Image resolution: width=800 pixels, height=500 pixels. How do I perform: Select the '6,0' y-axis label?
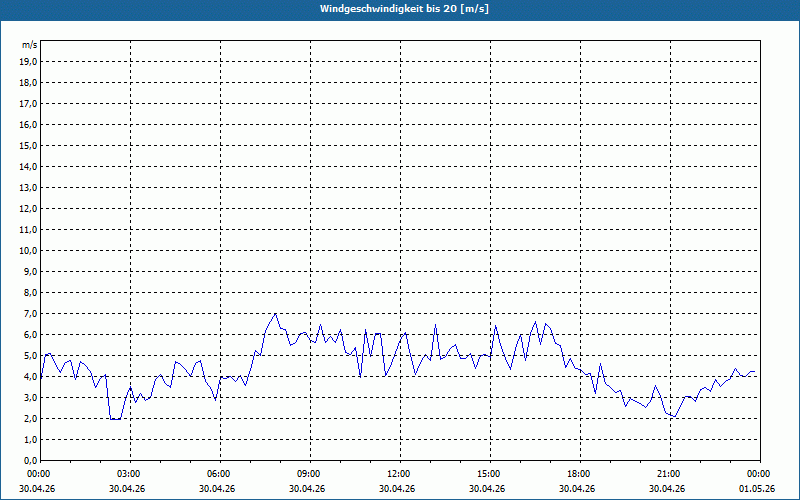[x=31, y=335]
